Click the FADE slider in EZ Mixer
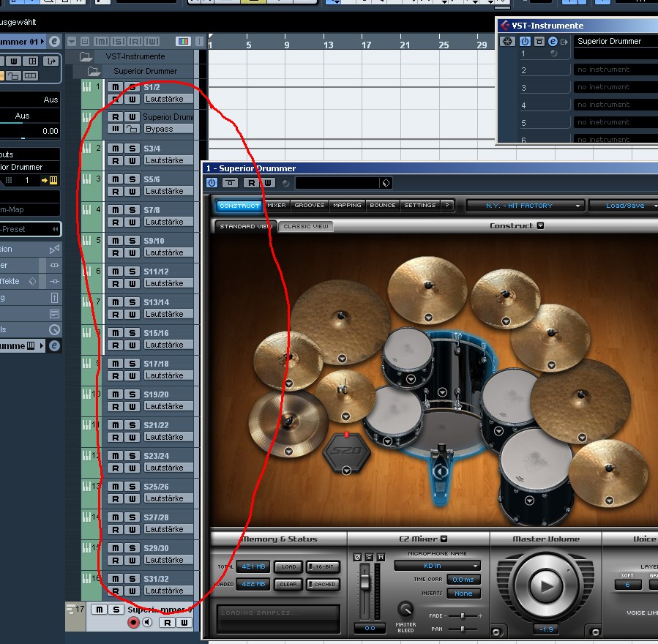 pos(463,616)
